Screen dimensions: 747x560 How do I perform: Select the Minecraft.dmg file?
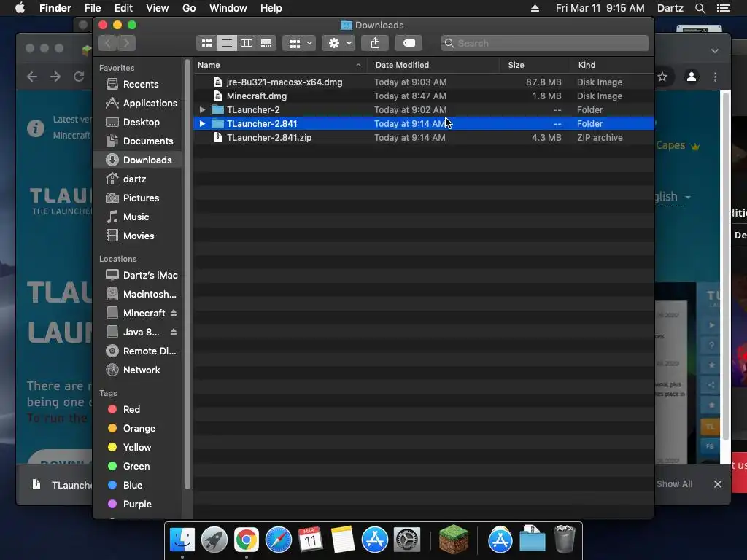point(424,96)
